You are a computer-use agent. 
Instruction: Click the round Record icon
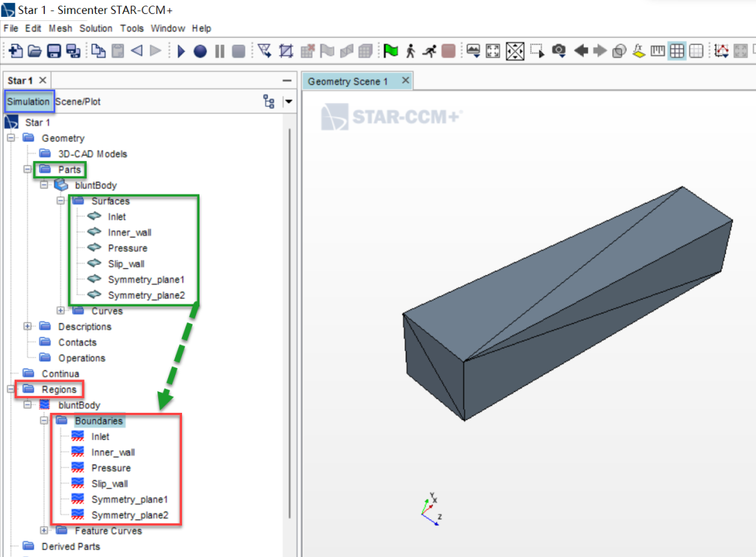pos(200,50)
